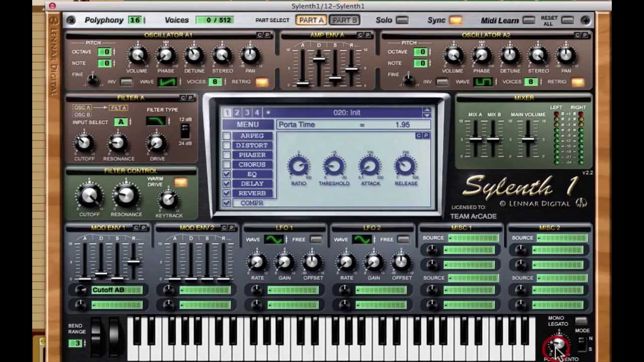Click Mix A fader
Image resolution: width=644 pixels, height=362 pixels.
[475, 140]
